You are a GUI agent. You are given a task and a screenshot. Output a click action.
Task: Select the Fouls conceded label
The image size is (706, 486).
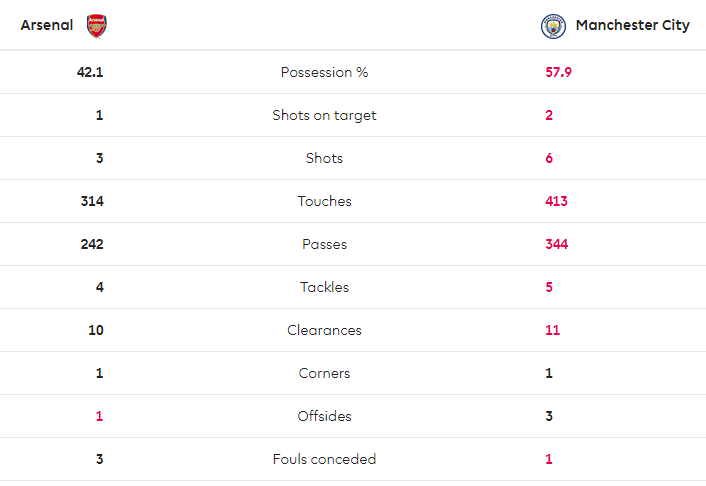click(x=324, y=460)
